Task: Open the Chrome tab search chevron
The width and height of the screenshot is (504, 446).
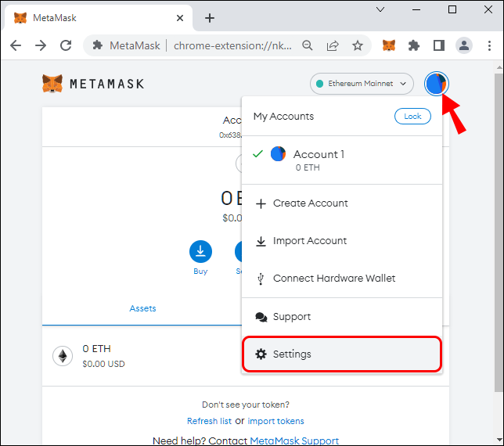Action: [380, 9]
